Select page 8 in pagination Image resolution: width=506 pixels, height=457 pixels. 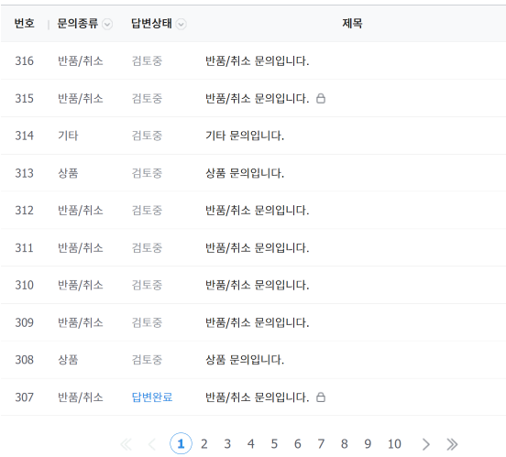point(344,444)
